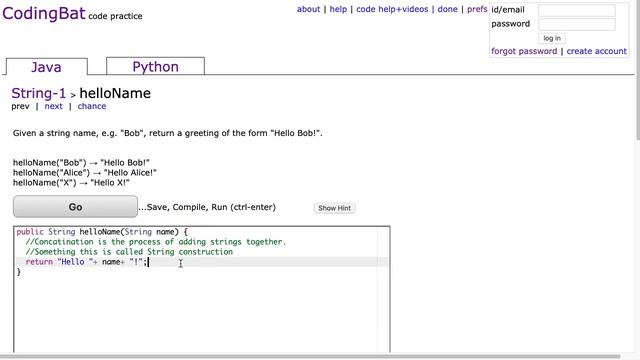
Task: Go to the next problem link
Action: point(53,106)
